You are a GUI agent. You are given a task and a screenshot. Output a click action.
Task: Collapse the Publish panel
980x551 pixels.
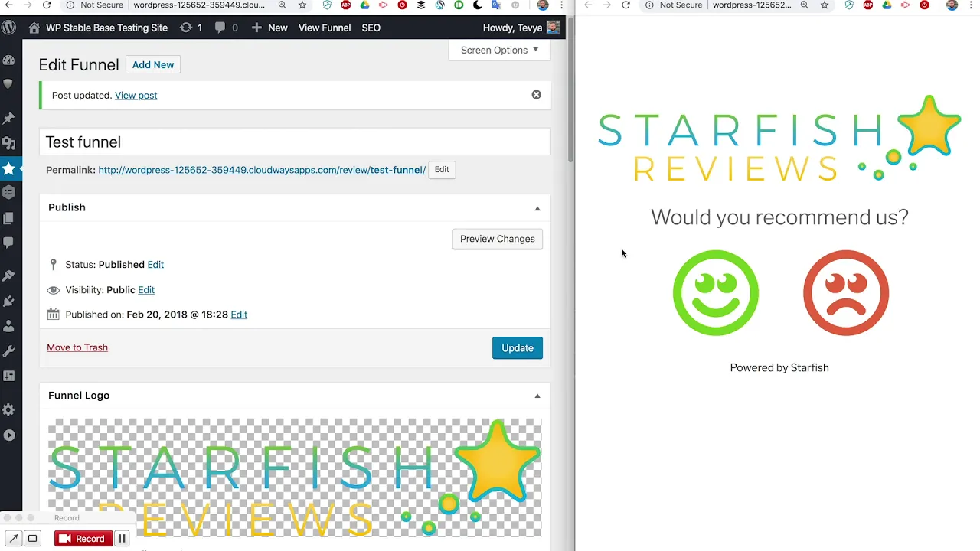tap(537, 208)
